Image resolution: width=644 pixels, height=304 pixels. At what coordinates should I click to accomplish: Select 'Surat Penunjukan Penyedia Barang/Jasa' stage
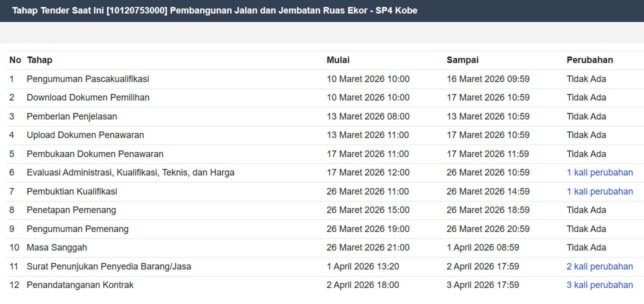(x=109, y=266)
